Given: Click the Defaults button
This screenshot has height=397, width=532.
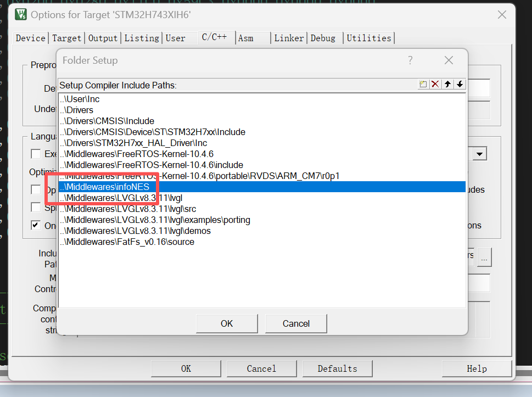Looking at the screenshot, I should [337, 368].
